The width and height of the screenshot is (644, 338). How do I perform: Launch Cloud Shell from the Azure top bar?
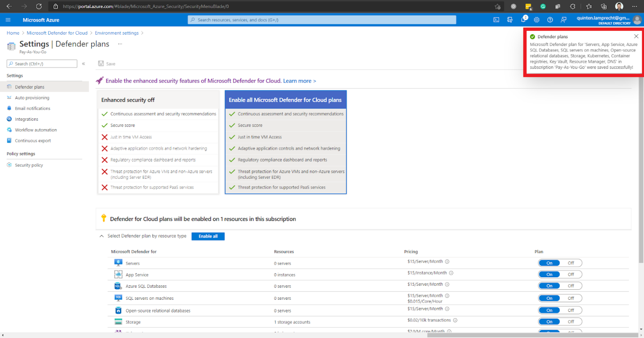coord(496,20)
